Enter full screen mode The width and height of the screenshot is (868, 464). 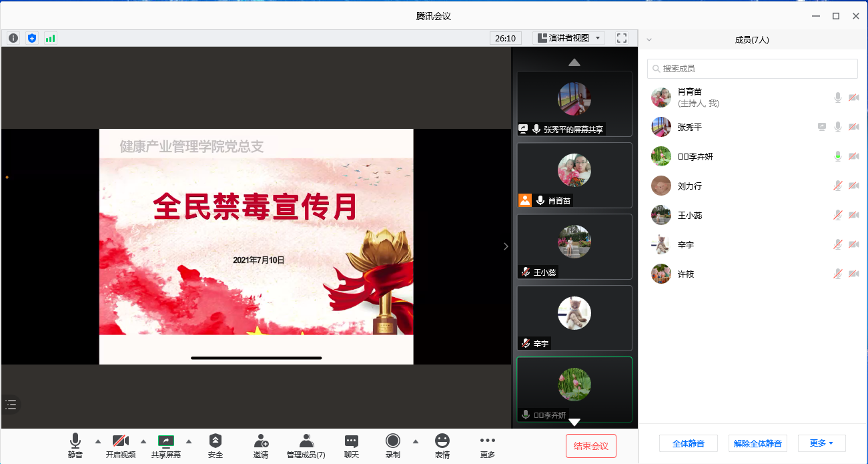(622, 38)
